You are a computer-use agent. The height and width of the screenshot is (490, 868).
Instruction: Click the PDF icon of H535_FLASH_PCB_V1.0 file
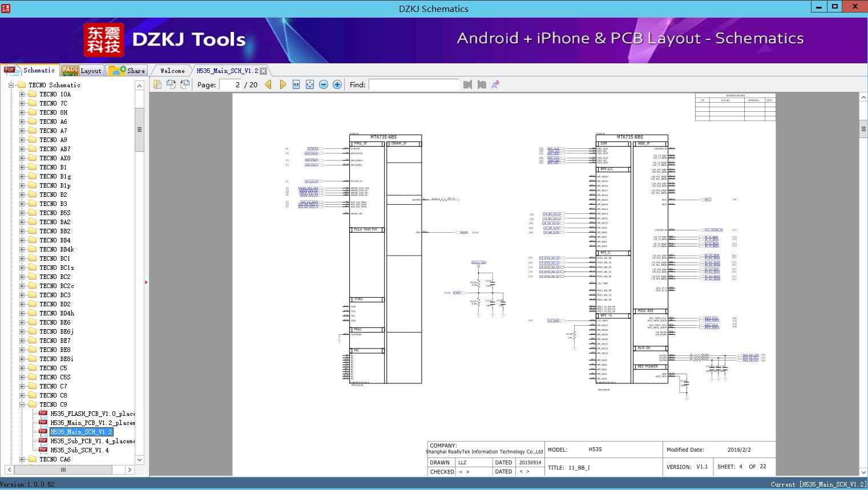pos(43,413)
